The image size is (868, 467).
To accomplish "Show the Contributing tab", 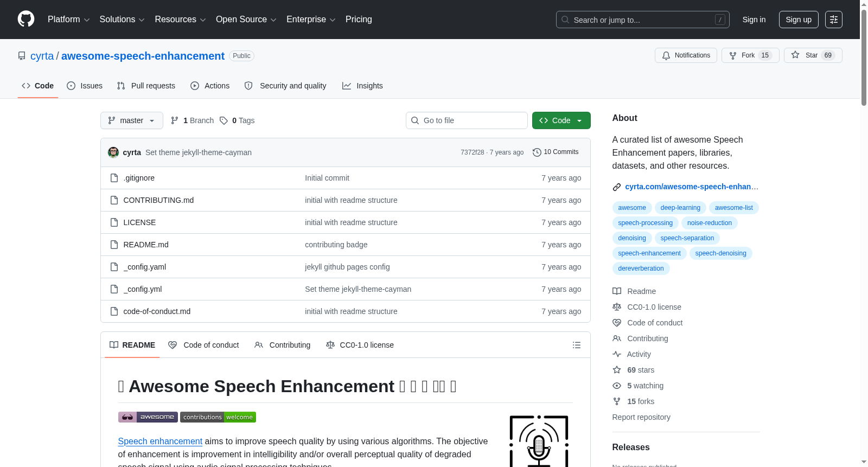I will pos(282,345).
